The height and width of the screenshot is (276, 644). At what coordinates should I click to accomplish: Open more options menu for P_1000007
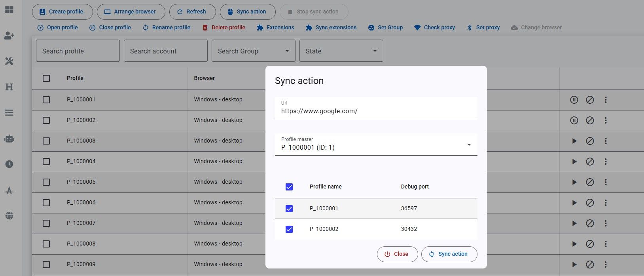(606, 223)
